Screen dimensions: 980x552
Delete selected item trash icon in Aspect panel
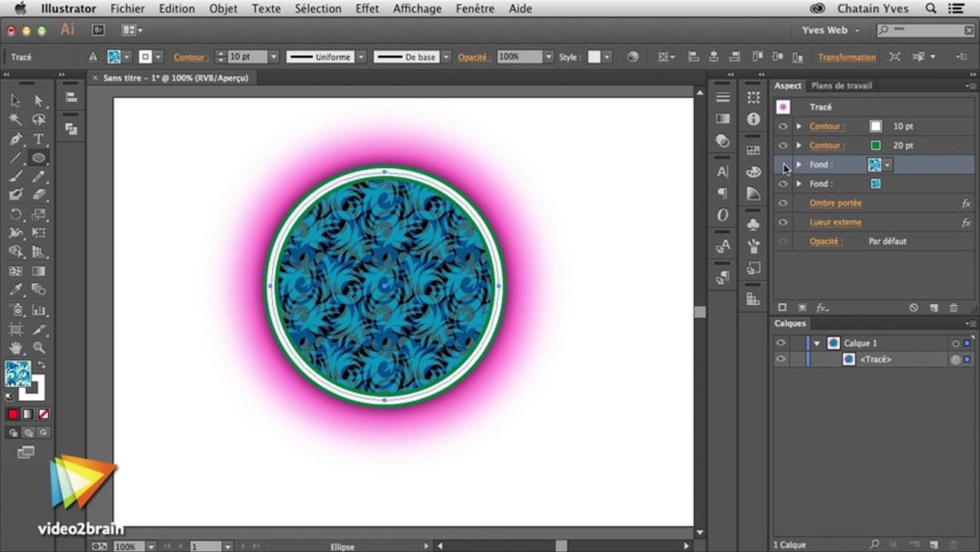pos(953,307)
